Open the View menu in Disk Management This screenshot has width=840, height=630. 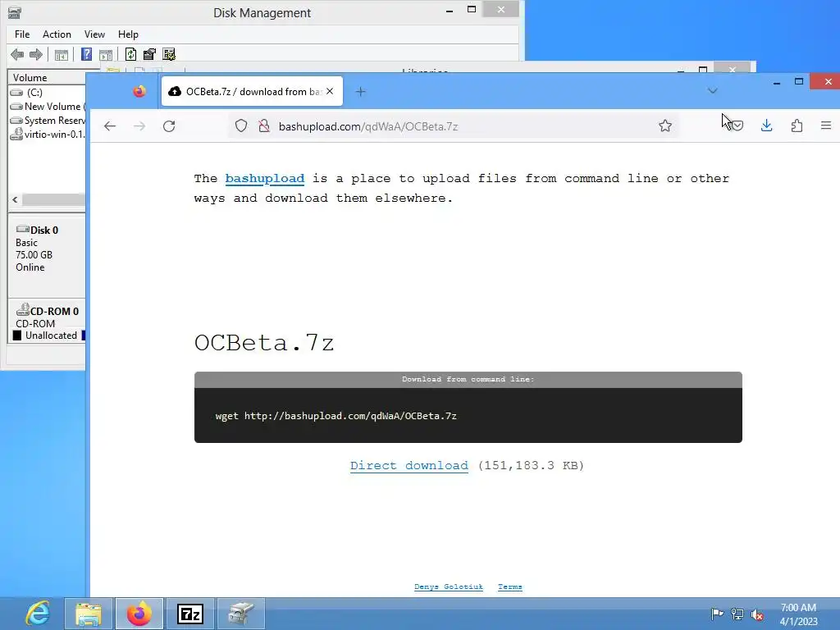point(94,34)
